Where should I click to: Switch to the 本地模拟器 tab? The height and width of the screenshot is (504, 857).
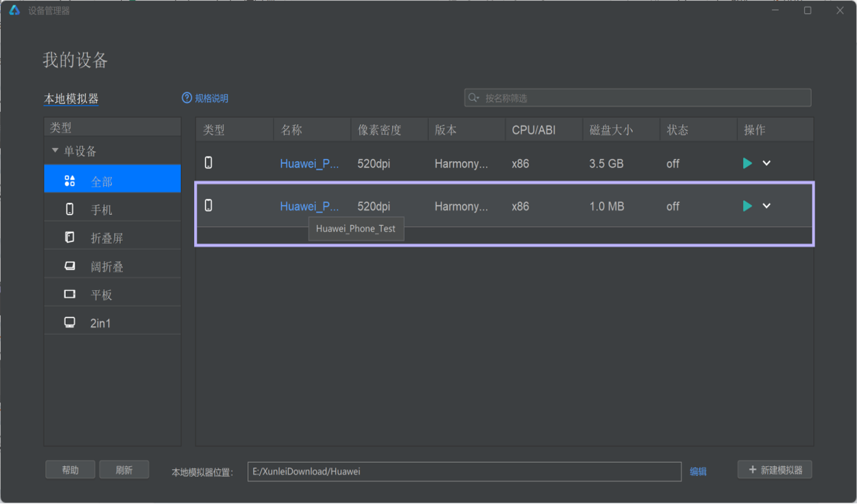[x=71, y=99]
